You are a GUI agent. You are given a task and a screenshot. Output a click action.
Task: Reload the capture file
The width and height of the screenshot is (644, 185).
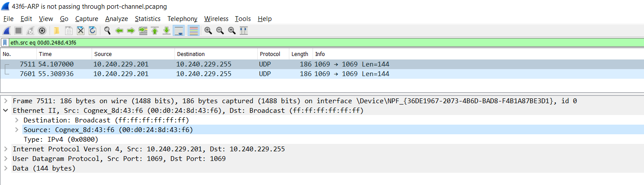tap(93, 31)
